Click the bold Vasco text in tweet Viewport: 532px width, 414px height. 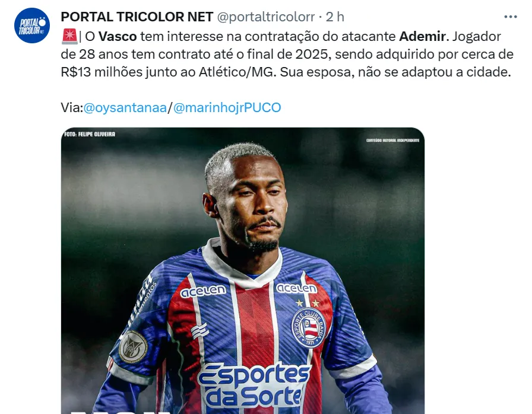coord(118,36)
